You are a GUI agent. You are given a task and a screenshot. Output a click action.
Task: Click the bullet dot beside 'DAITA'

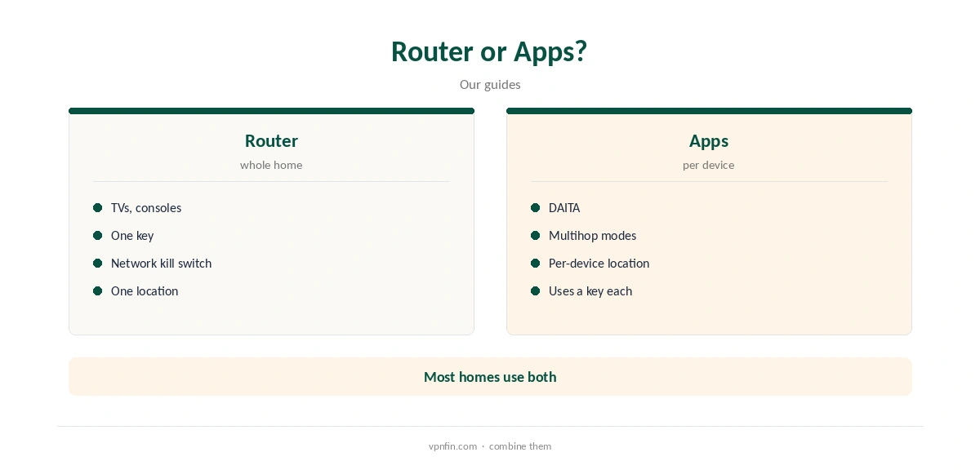pyautogui.click(x=536, y=208)
